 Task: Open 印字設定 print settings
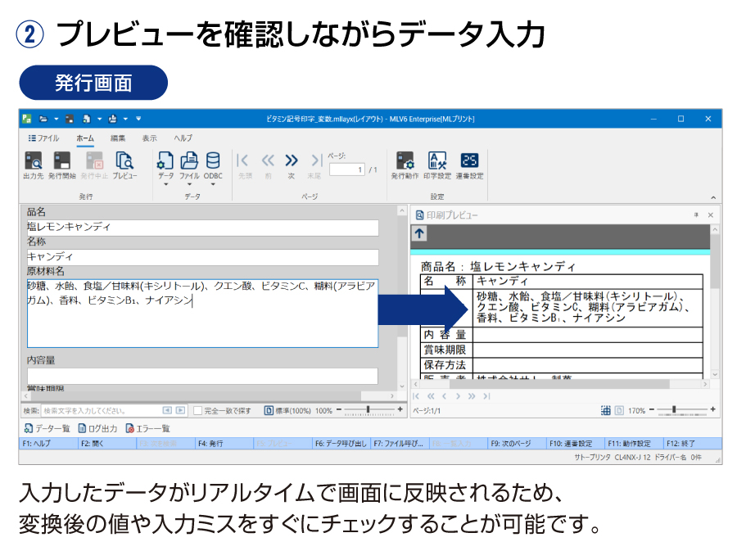[x=437, y=165]
